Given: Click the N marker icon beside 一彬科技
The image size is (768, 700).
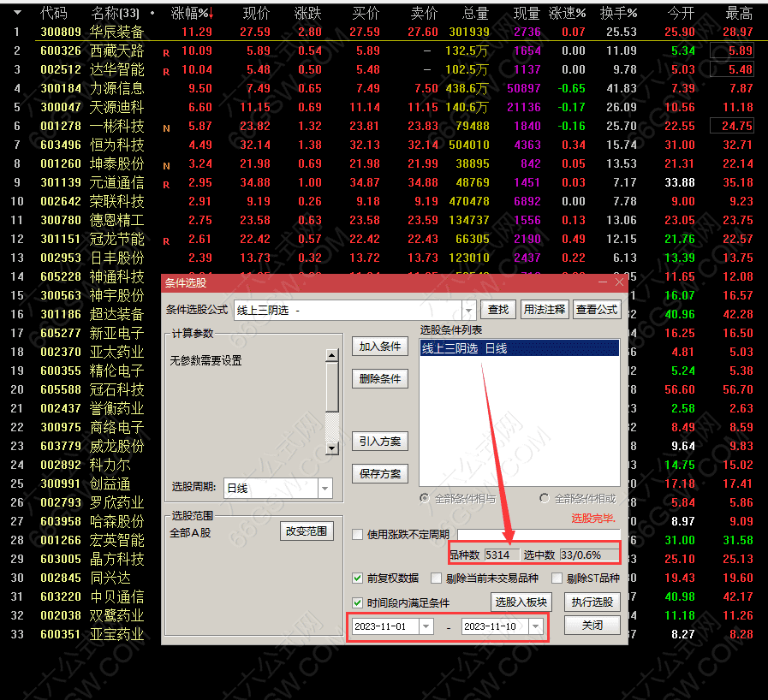Looking at the screenshot, I should [x=166, y=126].
